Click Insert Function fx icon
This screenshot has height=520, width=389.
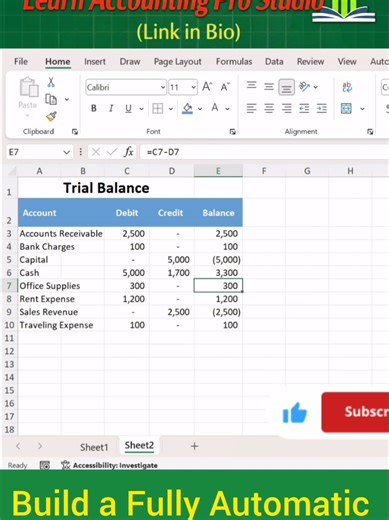[128, 152]
